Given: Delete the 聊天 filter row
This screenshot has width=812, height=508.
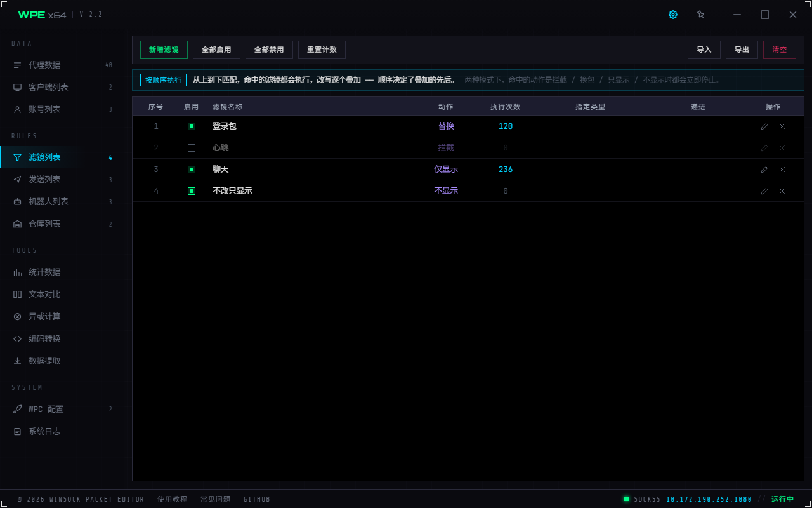Looking at the screenshot, I should [x=782, y=170].
